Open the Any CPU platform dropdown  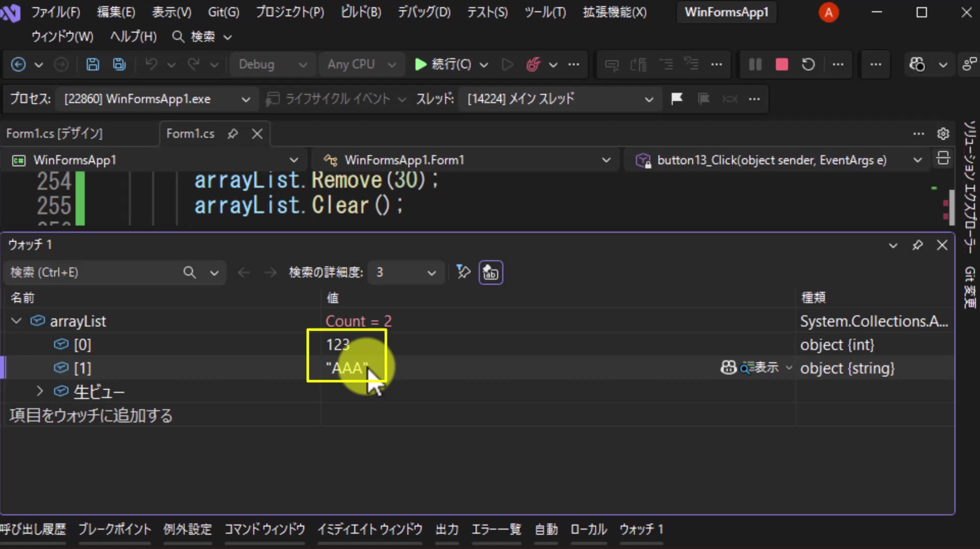[x=361, y=64]
